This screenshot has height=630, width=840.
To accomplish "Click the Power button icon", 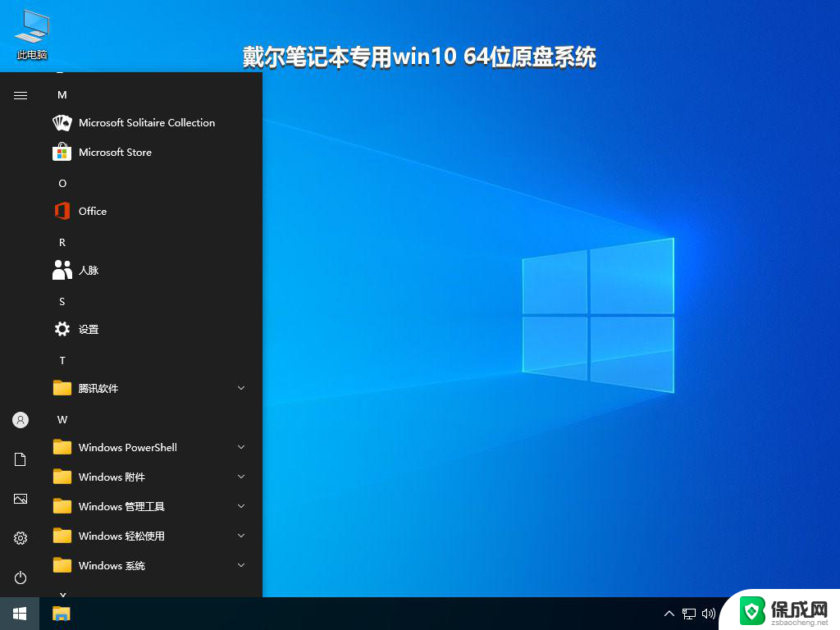I will click(21, 577).
